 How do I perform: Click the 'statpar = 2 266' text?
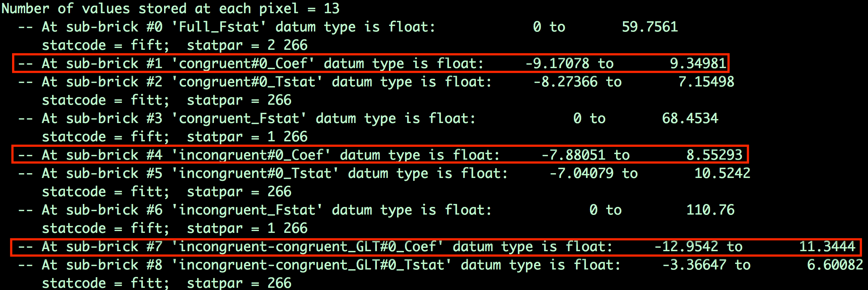click(x=247, y=45)
